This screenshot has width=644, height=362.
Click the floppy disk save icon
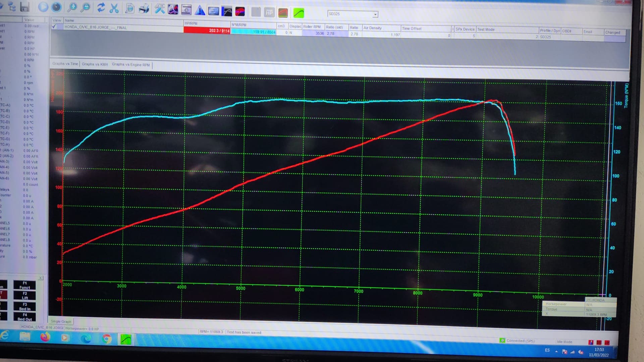point(24,7)
